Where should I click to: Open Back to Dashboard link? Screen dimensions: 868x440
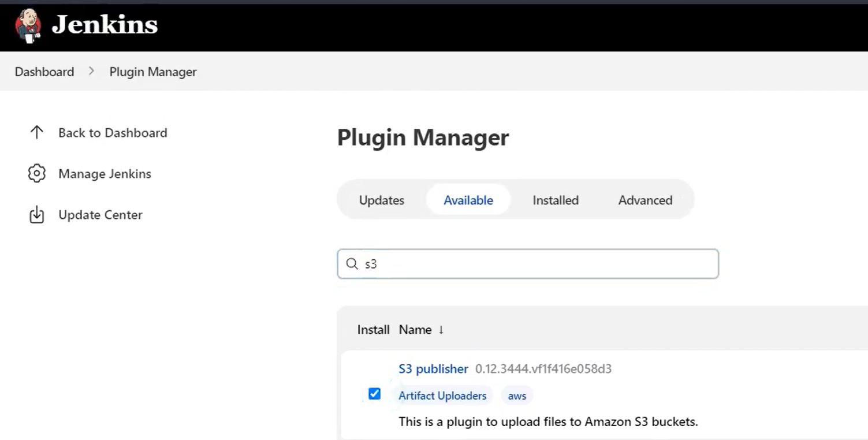[113, 133]
